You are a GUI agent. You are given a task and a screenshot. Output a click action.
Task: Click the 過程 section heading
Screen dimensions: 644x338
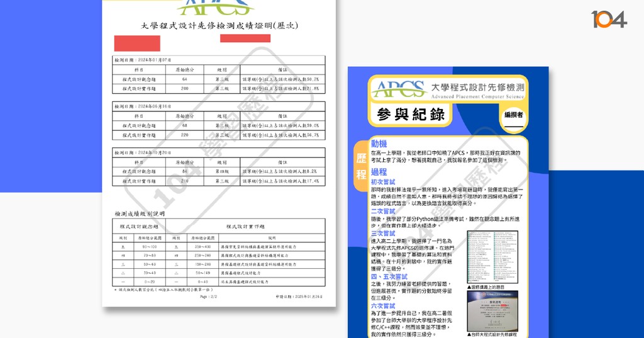pyautogui.click(x=379, y=172)
